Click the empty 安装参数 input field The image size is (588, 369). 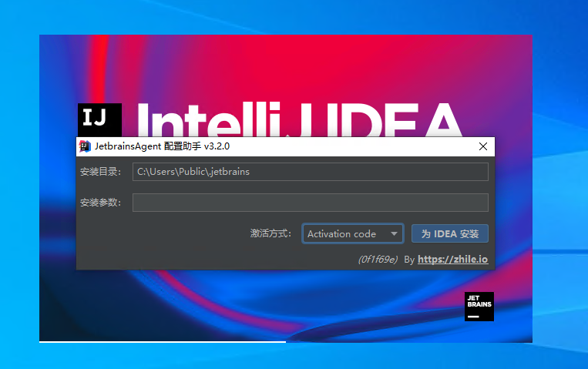click(x=310, y=203)
